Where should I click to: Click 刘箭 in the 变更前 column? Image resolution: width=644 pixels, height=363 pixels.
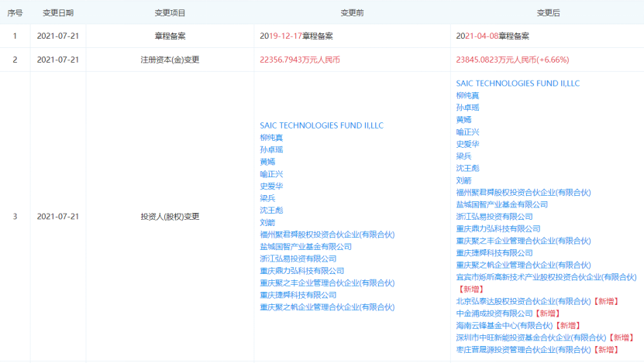coord(267,222)
